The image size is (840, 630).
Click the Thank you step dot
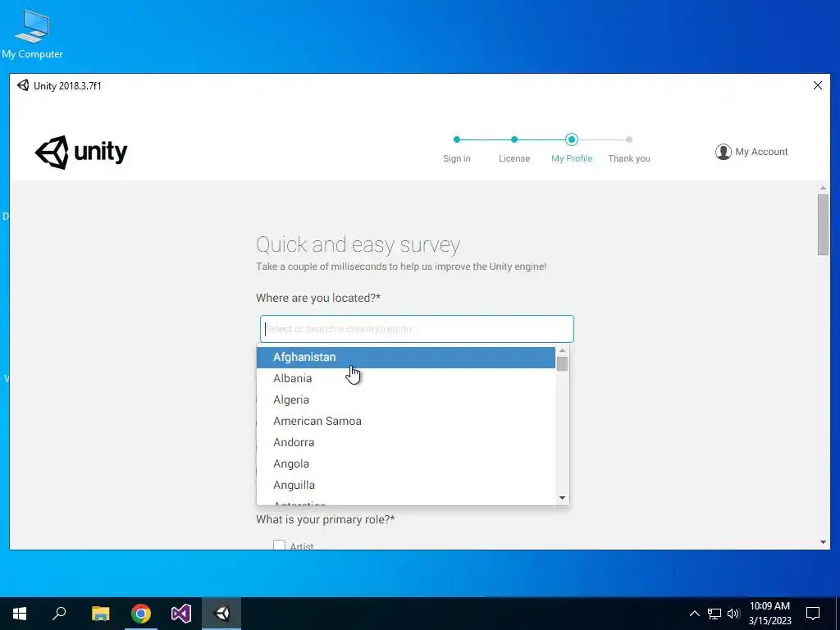pyautogui.click(x=629, y=139)
